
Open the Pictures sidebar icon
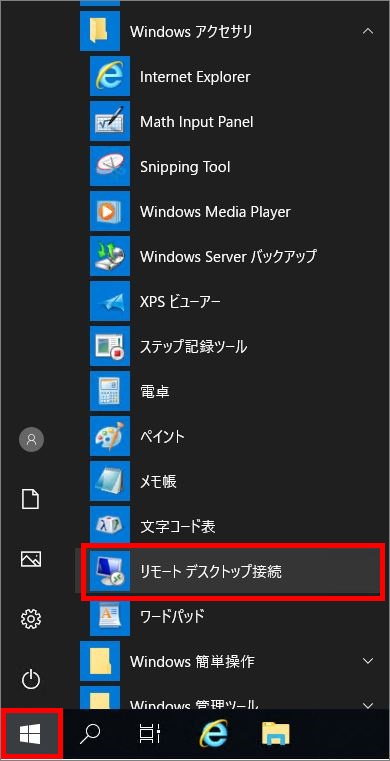[x=31, y=559]
